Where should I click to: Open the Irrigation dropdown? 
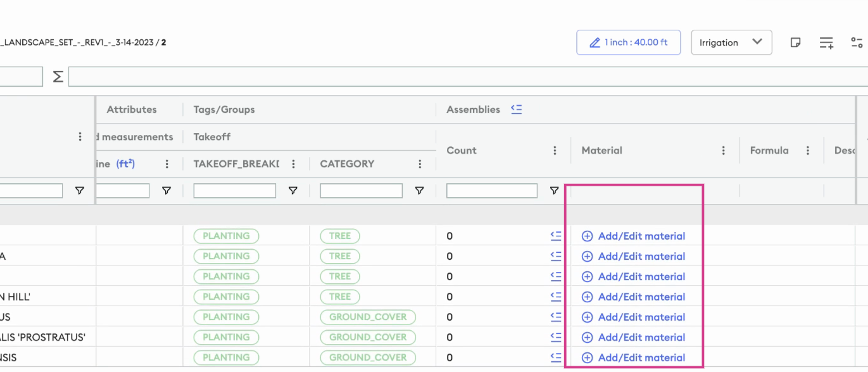pos(731,42)
